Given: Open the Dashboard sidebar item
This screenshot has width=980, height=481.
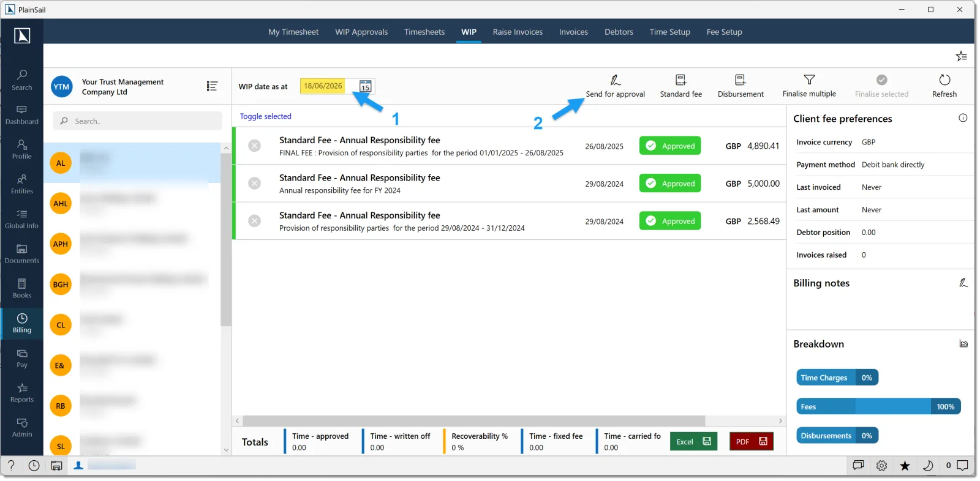Looking at the screenshot, I should click(22, 115).
